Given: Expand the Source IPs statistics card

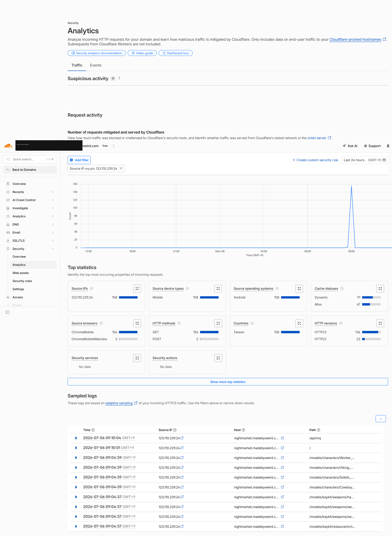Looking at the screenshot, I should 137,288.
